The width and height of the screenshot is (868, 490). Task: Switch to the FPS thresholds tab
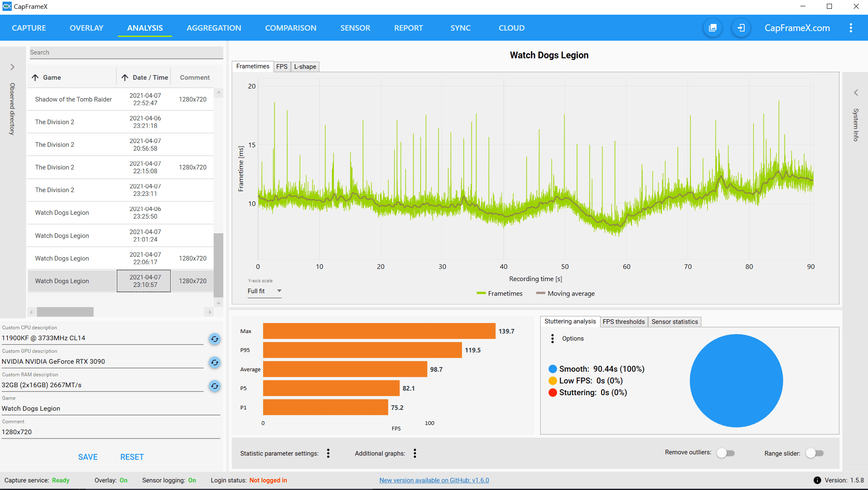coord(623,322)
